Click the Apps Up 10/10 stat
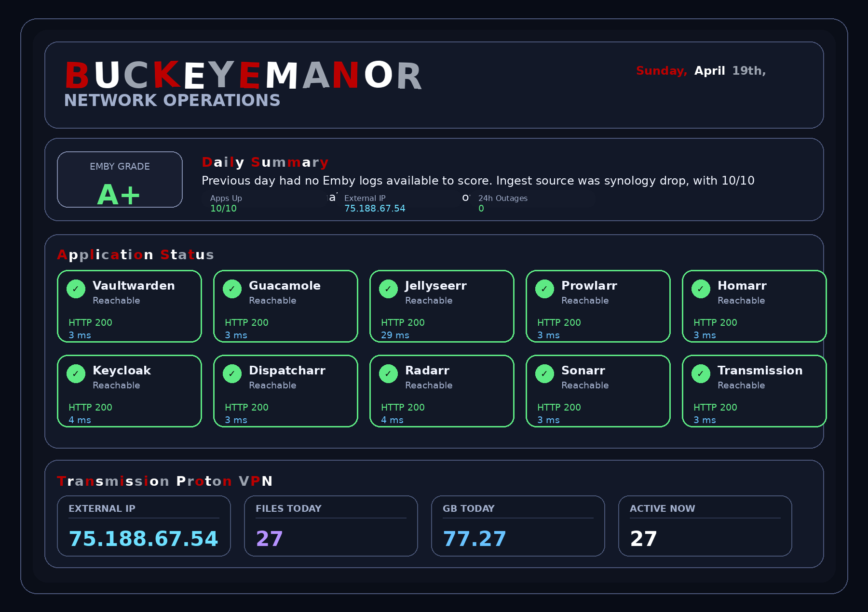The width and height of the screenshot is (868, 612). (223, 209)
